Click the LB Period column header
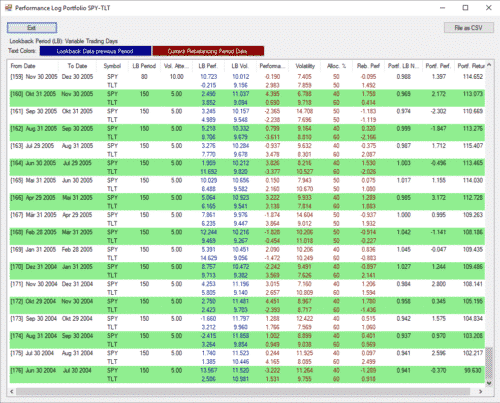The height and width of the screenshot is (403, 500). click(144, 66)
